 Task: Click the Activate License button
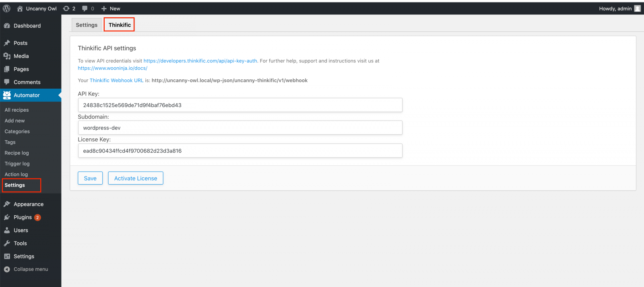[x=136, y=178]
